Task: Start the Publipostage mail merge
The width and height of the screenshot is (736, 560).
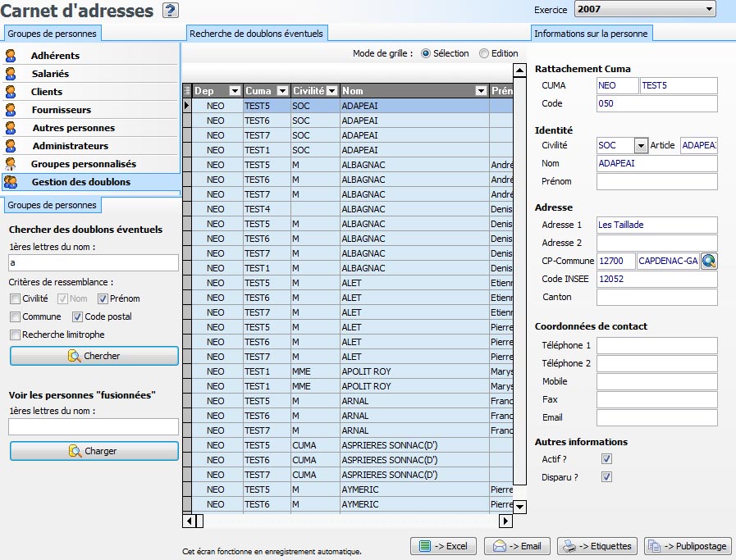Action: (x=688, y=546)
